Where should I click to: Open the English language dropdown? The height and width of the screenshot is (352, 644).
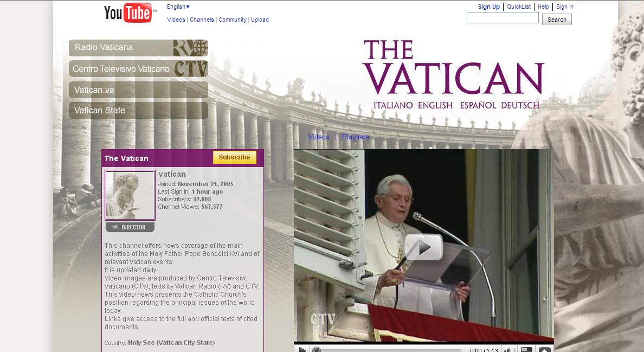click(x=178, y=7)
